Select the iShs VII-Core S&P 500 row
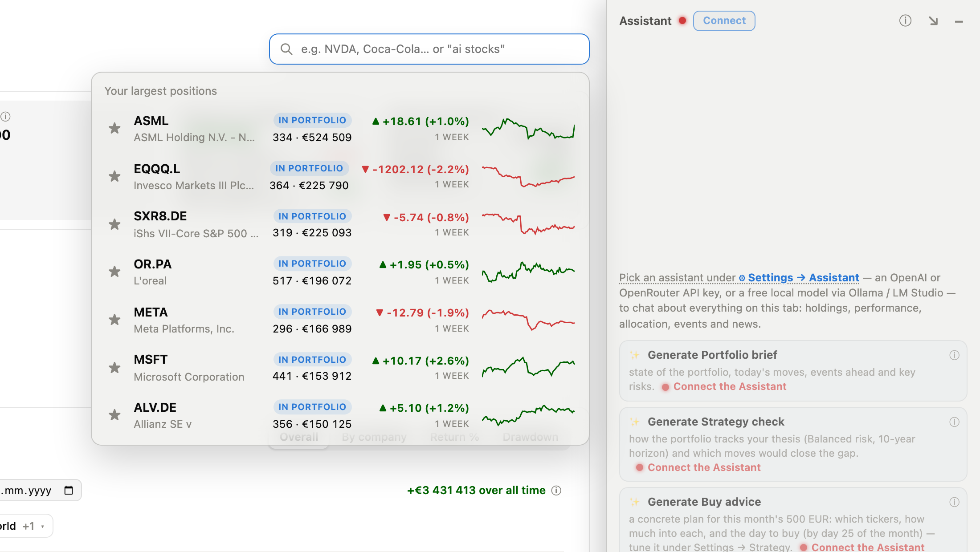Screen dimensions: 980x552 click(x=340, y=224)
